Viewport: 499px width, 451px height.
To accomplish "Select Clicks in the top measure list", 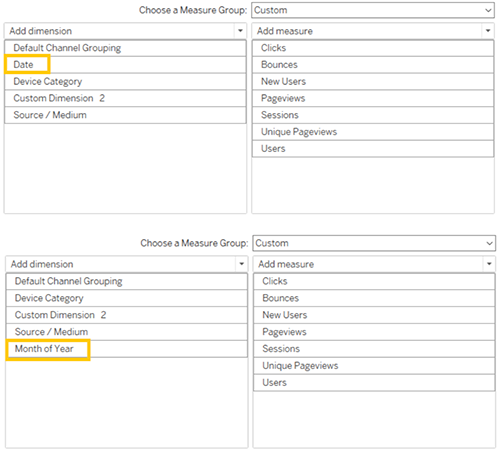I will tap(373, 48).
